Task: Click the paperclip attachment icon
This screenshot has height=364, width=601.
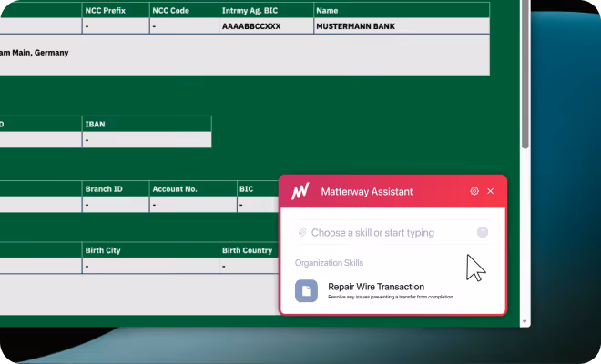Action: [x=302, y=232]
